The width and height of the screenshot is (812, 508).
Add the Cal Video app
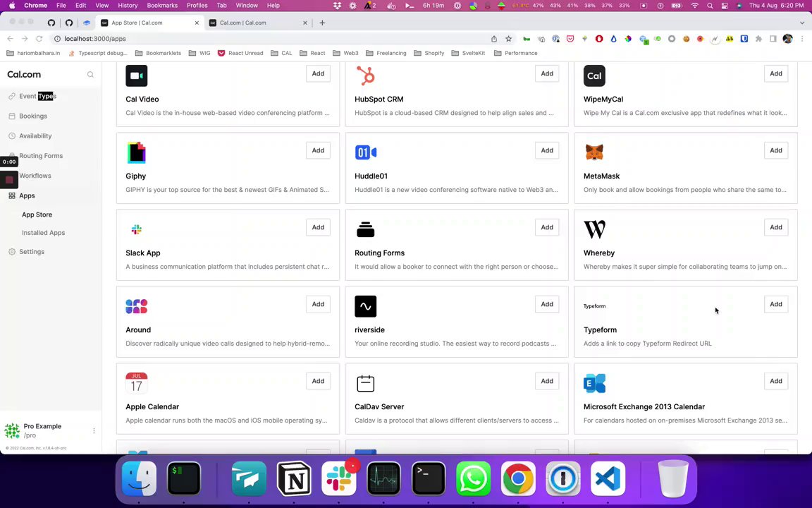(x=318, y=73)
